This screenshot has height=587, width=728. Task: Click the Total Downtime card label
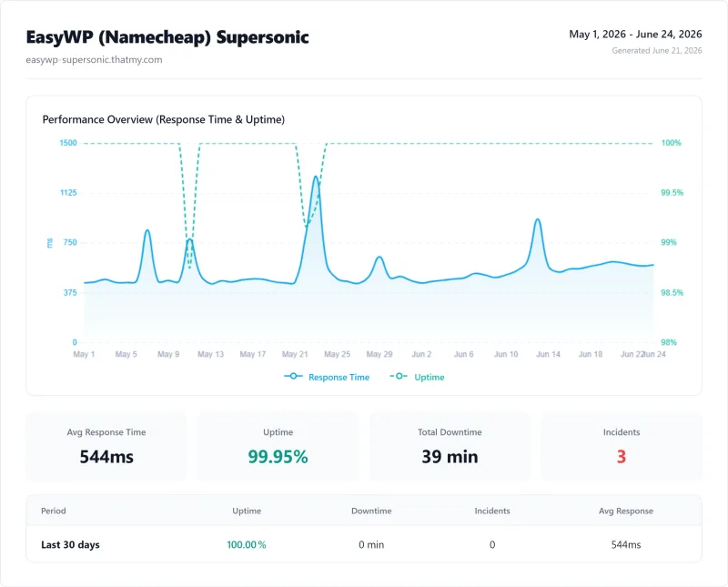[450, 432]
